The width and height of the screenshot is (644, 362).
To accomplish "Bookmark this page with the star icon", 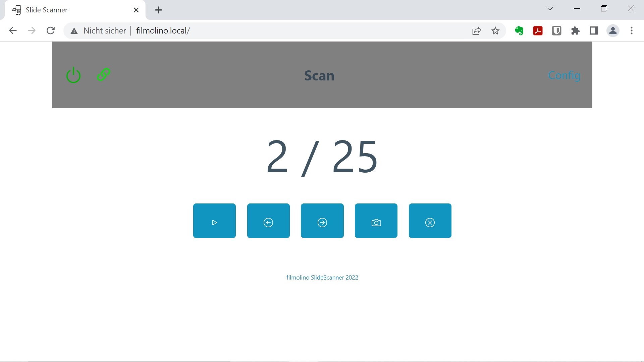I will (495, 31).
